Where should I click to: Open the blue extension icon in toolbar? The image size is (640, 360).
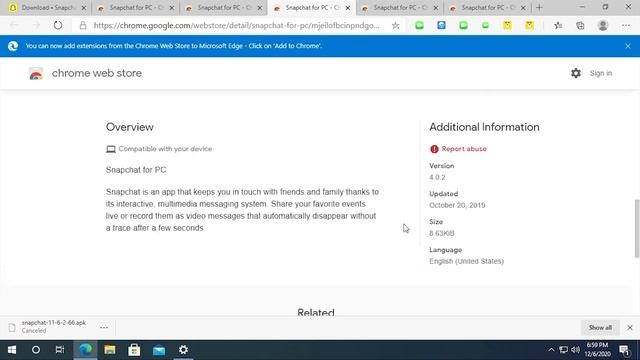click(441, 25)
